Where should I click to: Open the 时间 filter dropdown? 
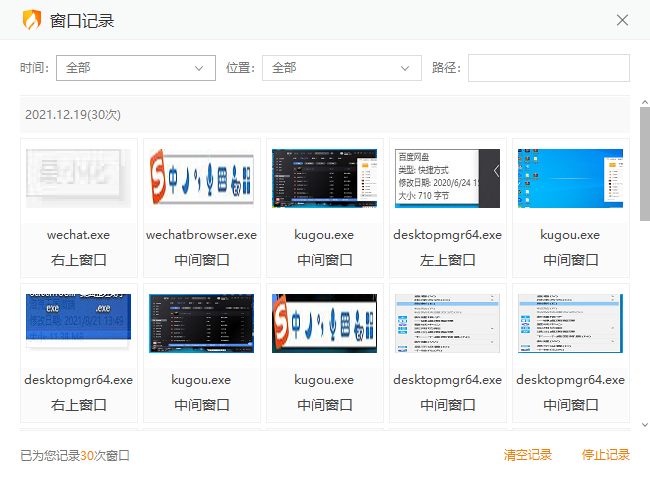[136, 68]
